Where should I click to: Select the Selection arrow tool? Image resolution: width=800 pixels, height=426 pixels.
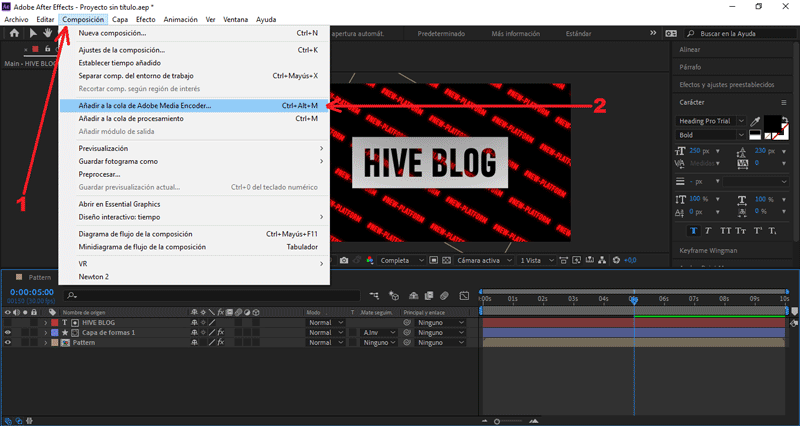[33, 33]
